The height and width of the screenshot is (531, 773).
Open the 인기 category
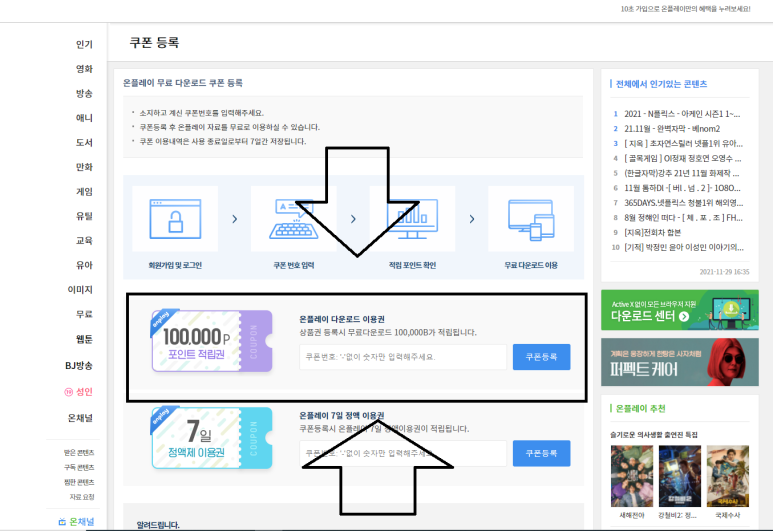(x=84, y=44)
